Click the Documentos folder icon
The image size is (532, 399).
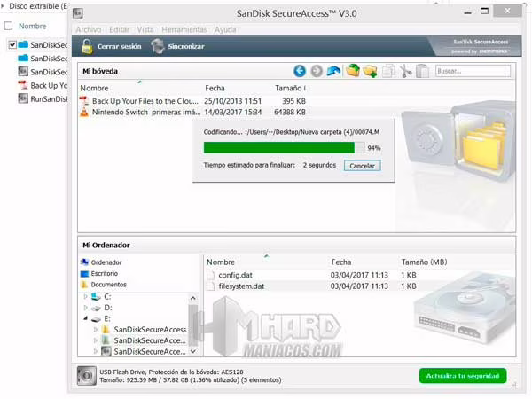(84, 285)
